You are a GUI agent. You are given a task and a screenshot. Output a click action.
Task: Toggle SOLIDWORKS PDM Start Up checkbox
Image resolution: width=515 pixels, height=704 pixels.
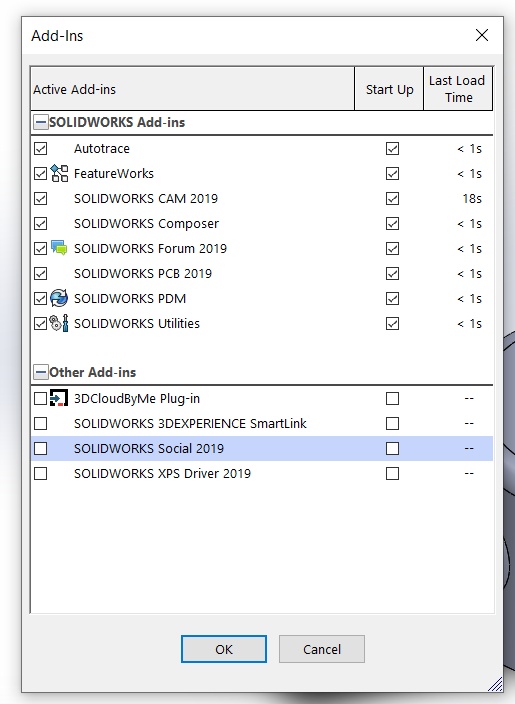tap(392, 299)
